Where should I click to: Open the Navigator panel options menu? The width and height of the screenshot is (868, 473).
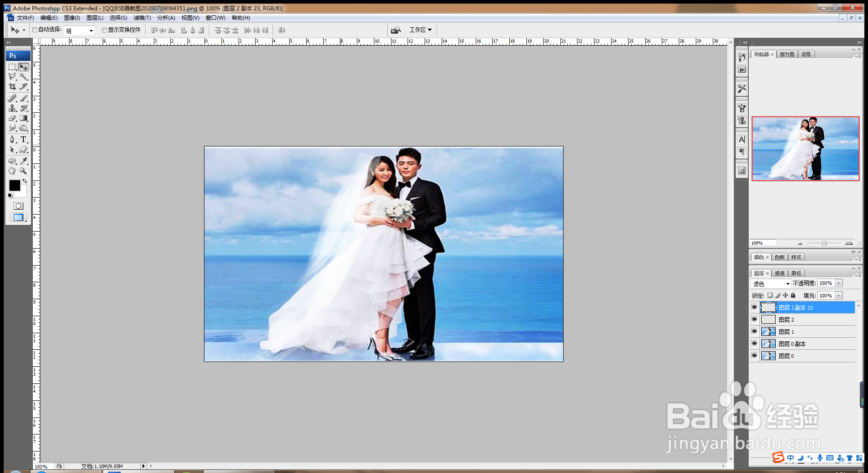pos(859,56)
